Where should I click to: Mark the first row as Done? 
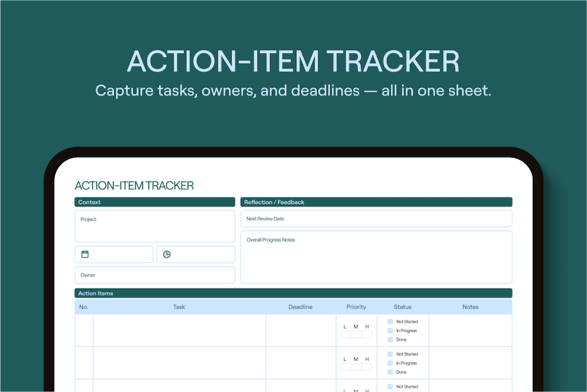[x=390, y=340]
